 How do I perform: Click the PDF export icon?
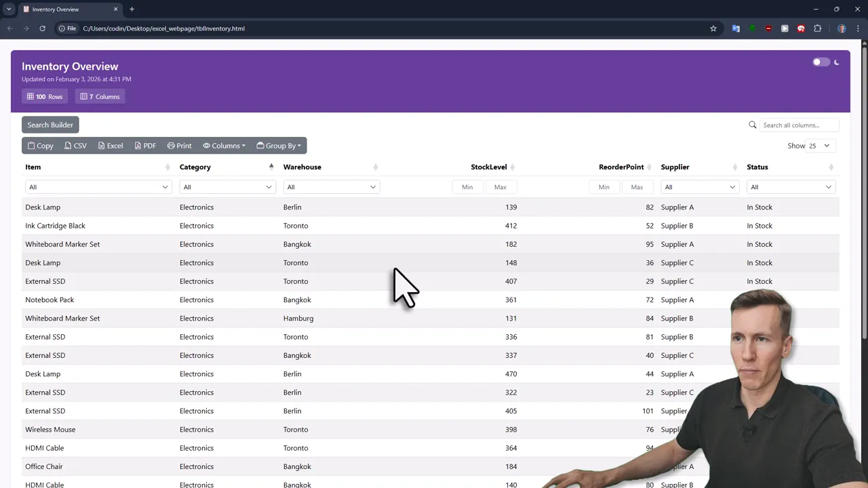coord(136,146)
